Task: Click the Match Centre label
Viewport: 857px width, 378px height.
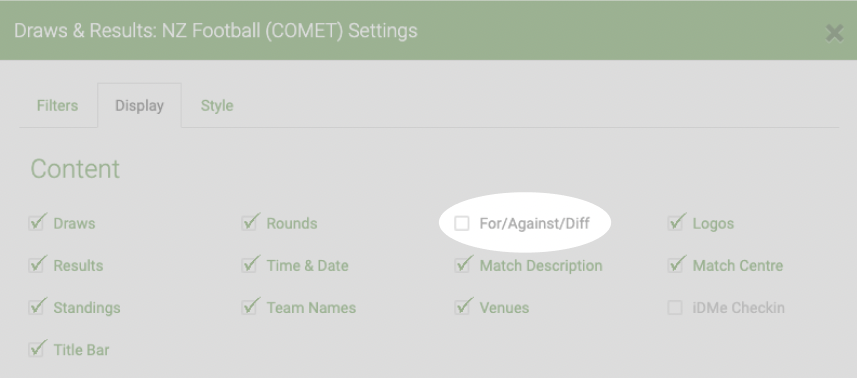Action: pos(738,265)
